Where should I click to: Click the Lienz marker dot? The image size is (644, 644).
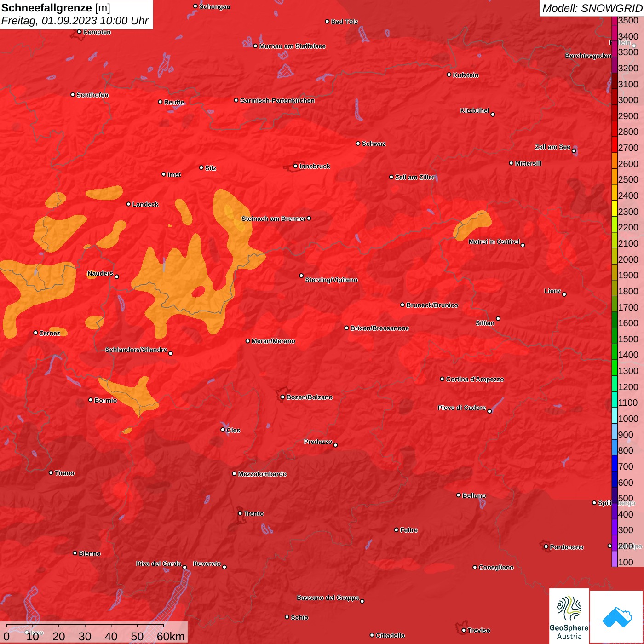[564, 294]
